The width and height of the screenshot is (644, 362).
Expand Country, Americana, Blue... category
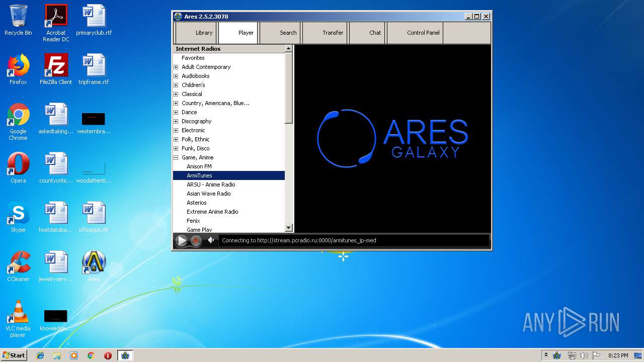176,103
